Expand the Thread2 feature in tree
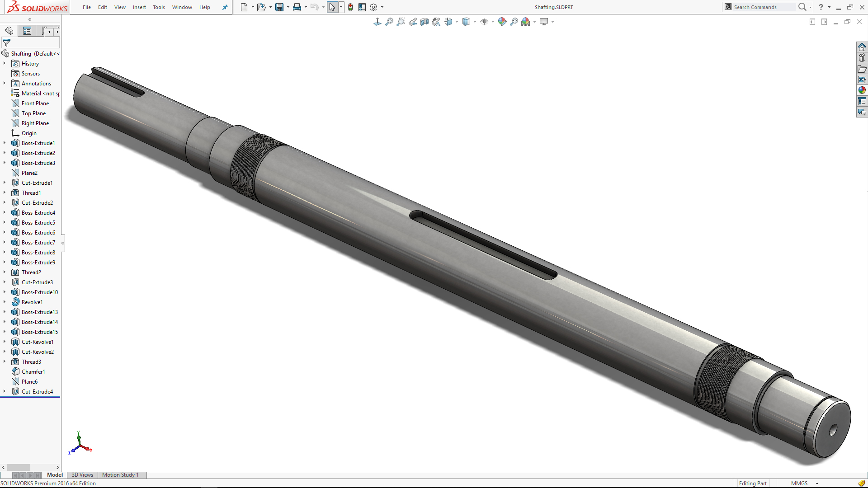Image resolution: width=868 pixels, height=488 pixels. click(x=5, y=272)
